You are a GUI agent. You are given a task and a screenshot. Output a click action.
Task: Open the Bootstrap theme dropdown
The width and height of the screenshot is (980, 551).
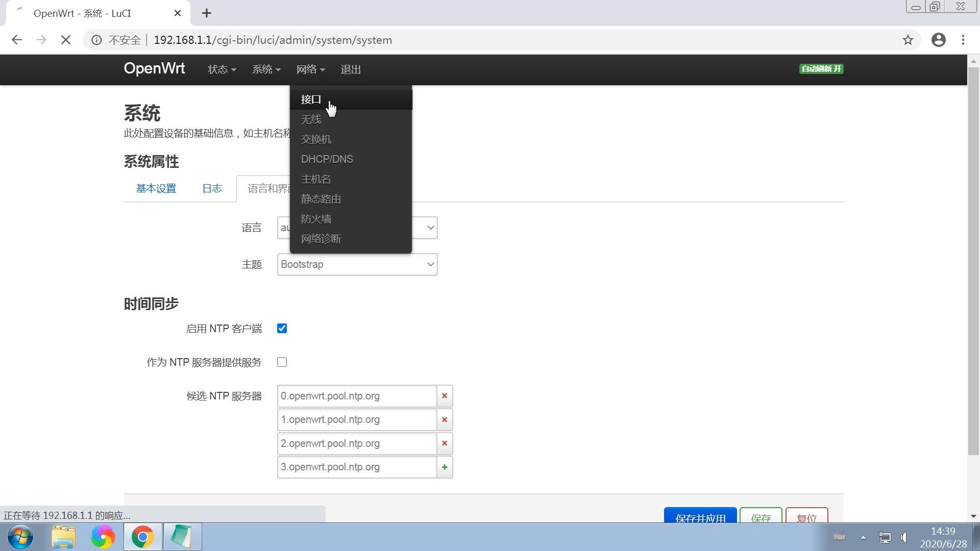pyautogui.click(x=357, y=264)
